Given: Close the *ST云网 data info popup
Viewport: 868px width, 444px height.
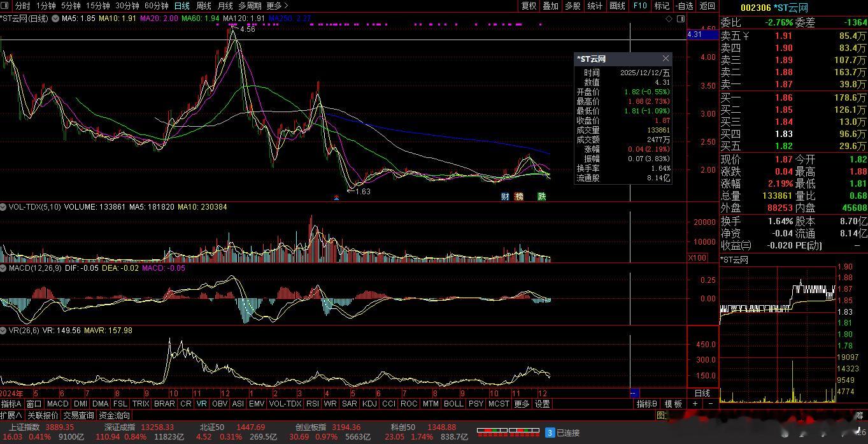Looking at the screenshot, I should click(x=665, y=59).
